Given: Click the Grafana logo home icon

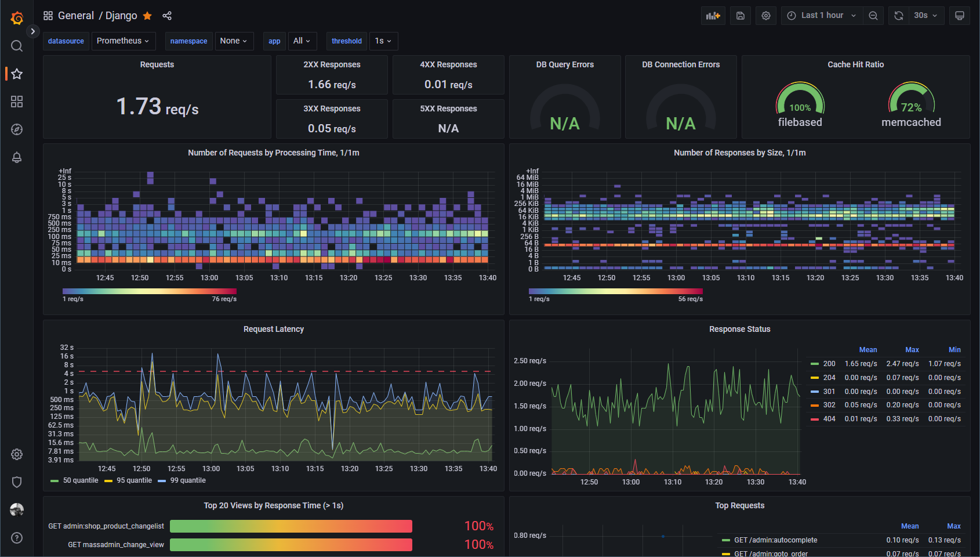Looking at the screenshot, I should 17,18.
